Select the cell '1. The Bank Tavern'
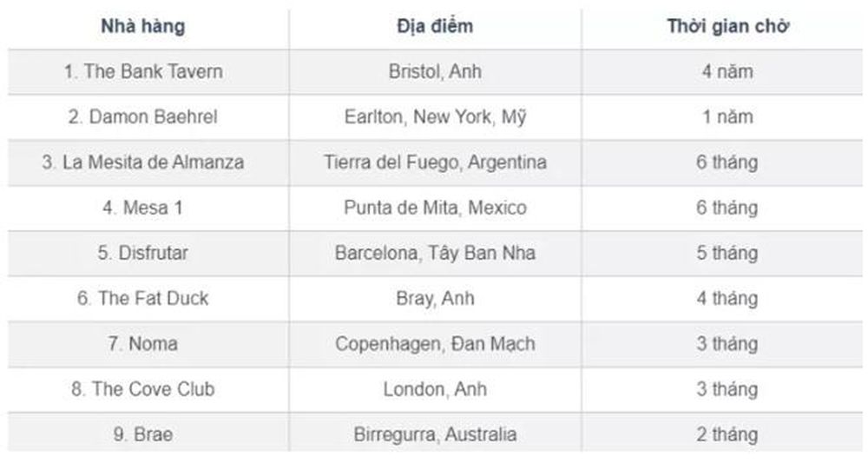Screen dimensions: 868x470 pyautogui.click(x=143, y=71)
